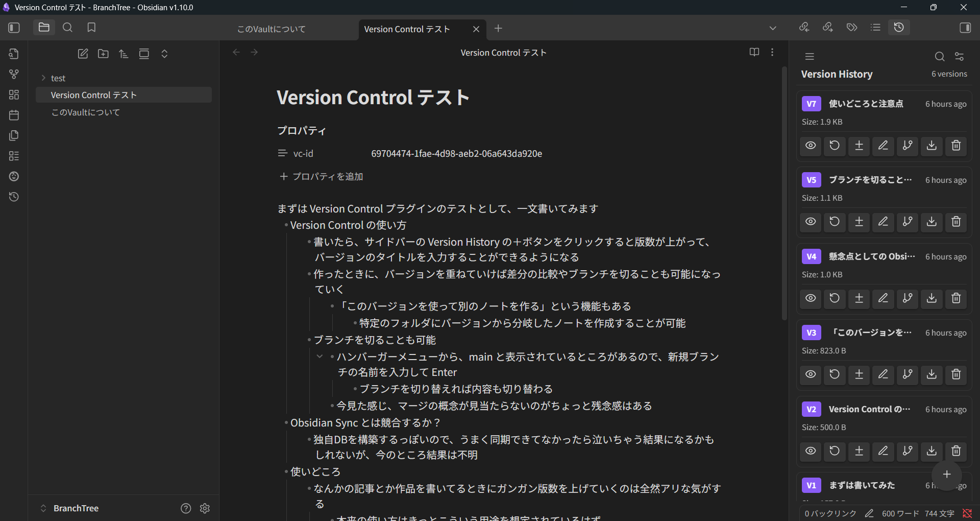Collapse all folders in file explorer

coord(164,54)
